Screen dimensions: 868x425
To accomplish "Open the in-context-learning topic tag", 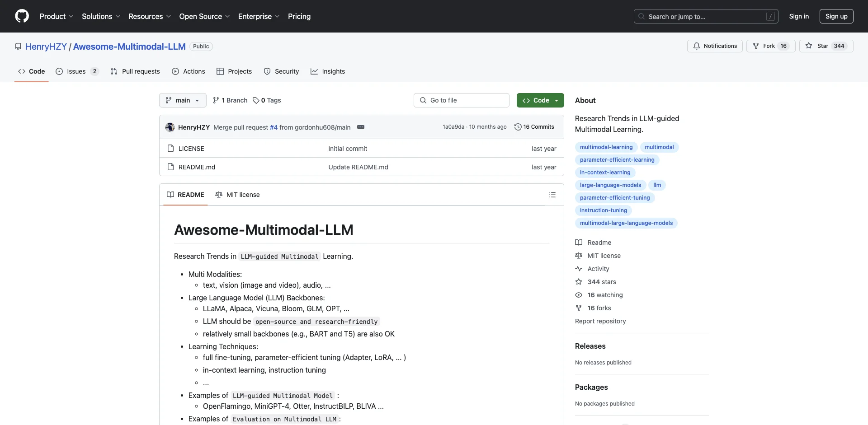I will [x=605, y=173].
